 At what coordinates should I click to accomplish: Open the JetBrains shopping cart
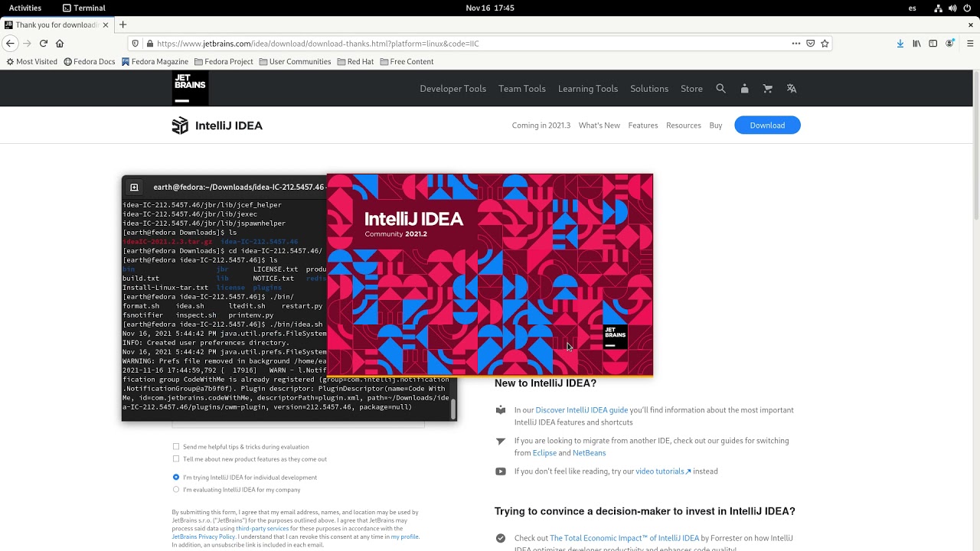[x=768, y=89]
